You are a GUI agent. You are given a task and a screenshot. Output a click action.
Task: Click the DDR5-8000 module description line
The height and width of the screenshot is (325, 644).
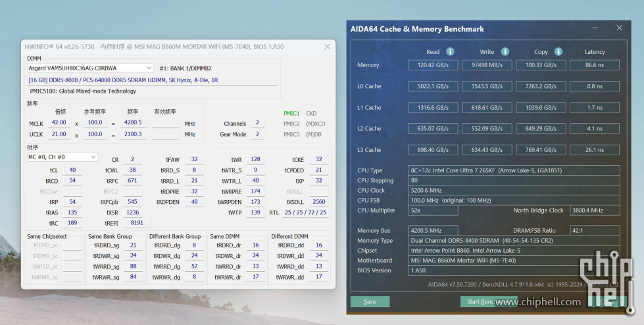[152, 80]
